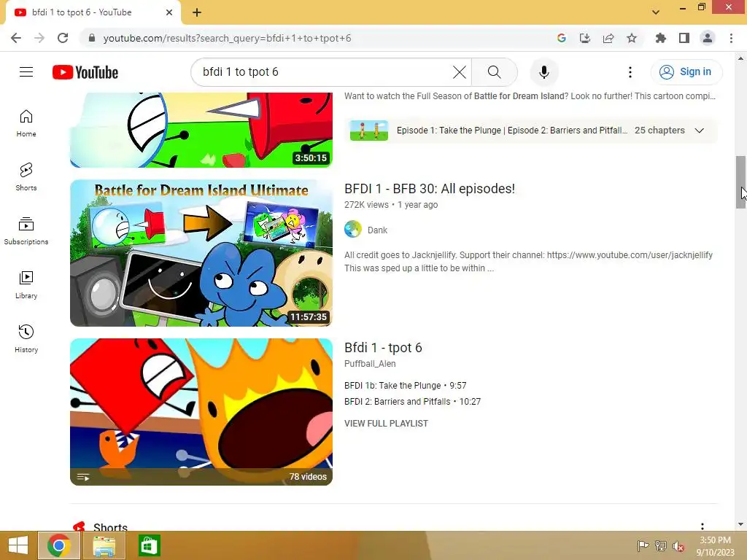The height and width of the screenshot is (560, 747).
Task: Start voice search with microphone icon
Action: (x=544, y=72)
